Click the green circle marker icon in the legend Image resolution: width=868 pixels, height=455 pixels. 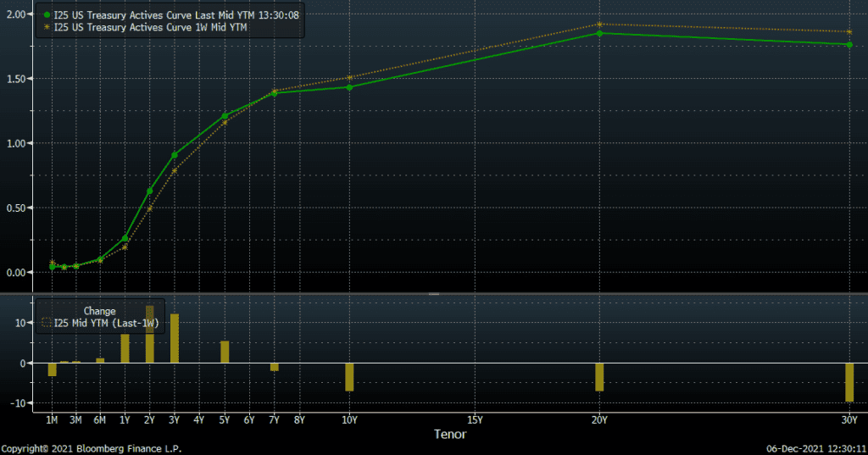click(x=47, y=15)
